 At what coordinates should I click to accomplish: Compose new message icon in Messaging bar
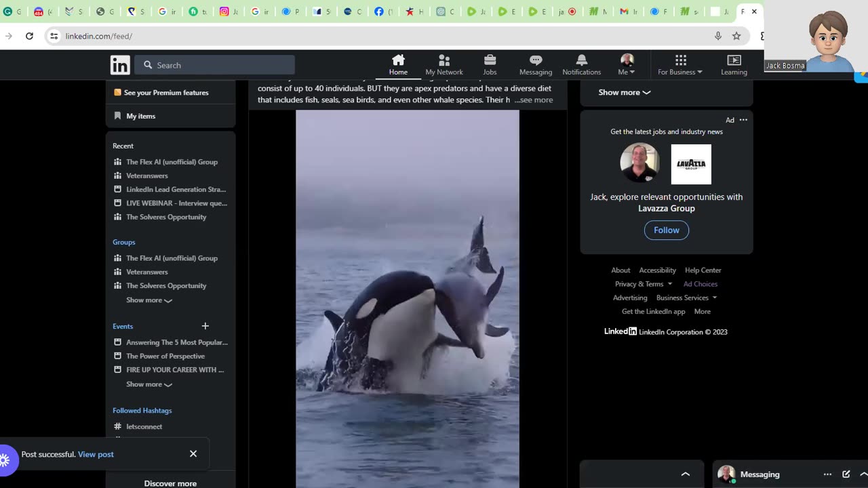(846, 474)
